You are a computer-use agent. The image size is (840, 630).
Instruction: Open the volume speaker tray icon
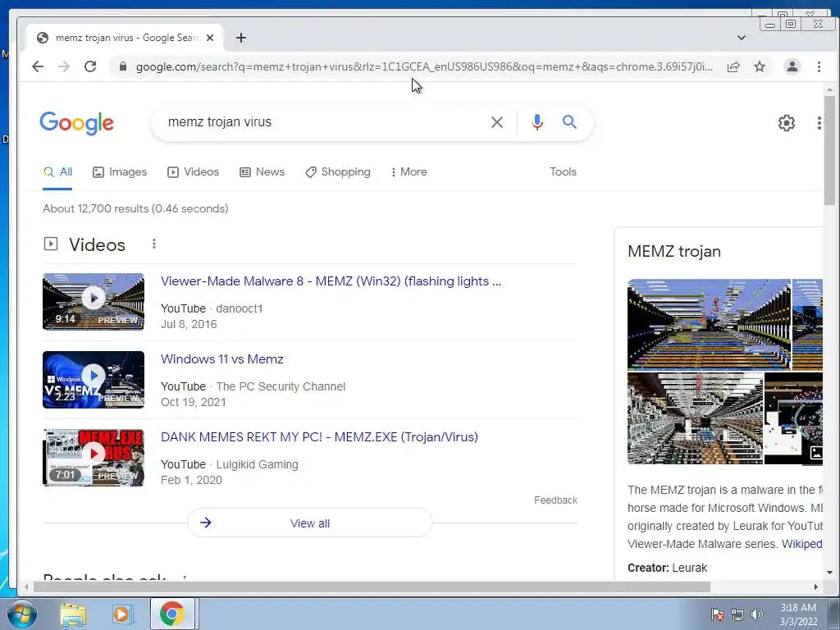tap(757, 614)
